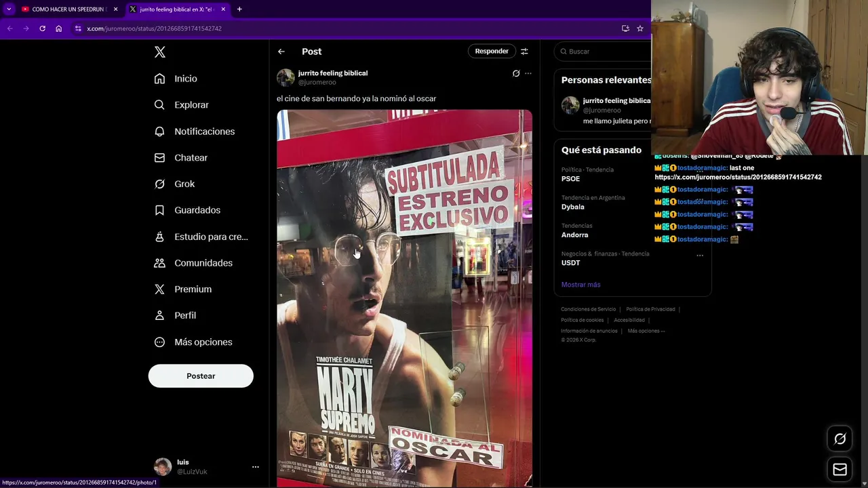Open Notificaciones in the sidebar
Viewport: 868px width, 488px height.
coord(194,131)
